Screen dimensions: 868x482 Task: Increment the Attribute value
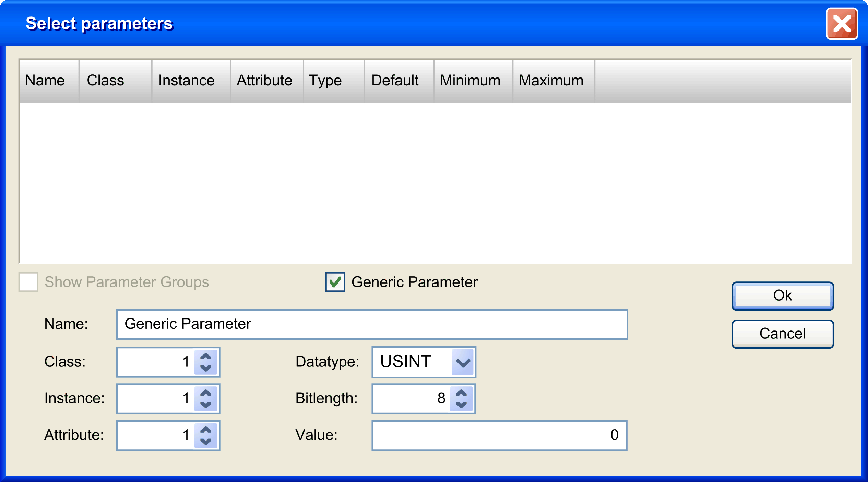206,429
